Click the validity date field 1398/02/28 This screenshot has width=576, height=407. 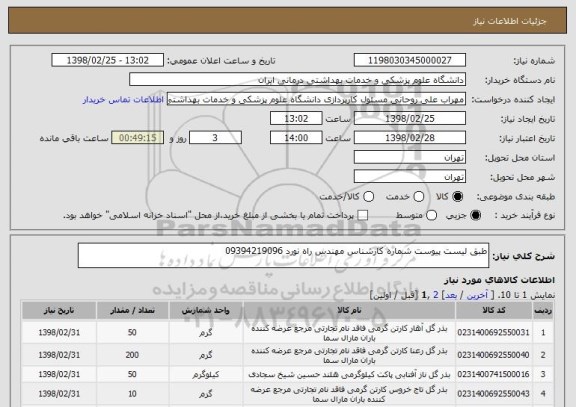[x=410, y=138]
